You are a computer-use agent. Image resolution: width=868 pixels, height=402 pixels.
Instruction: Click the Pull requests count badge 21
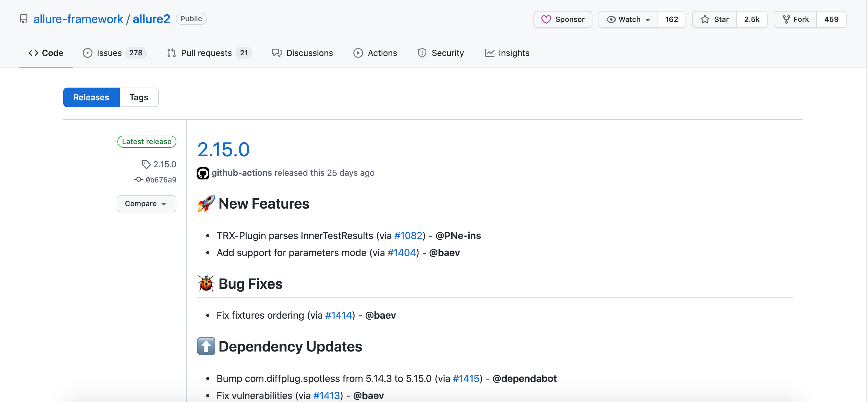click(x=244, y=53)
